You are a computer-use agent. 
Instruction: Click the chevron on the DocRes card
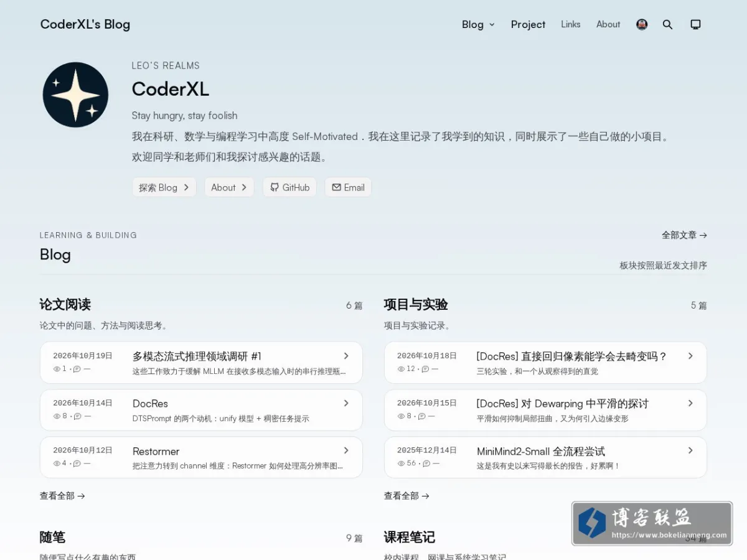346,403
